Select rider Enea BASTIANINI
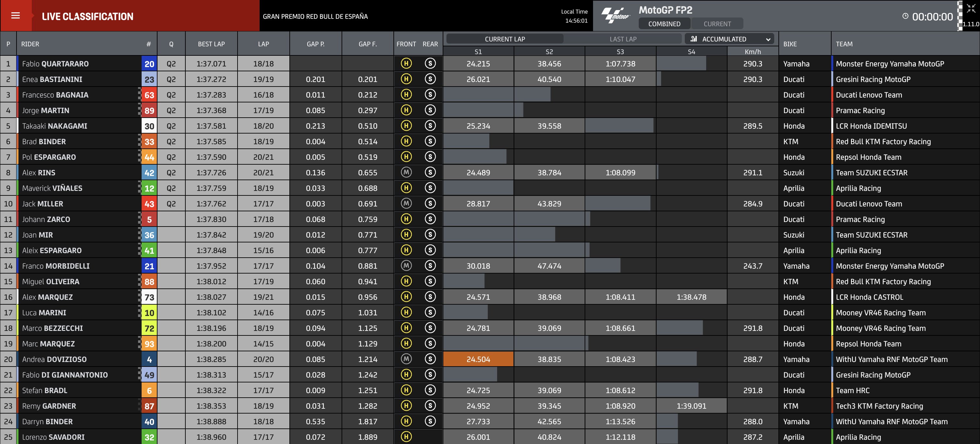The height and width of the screenshot is (444, 980). pyautogui.click(x=52, y=79)
